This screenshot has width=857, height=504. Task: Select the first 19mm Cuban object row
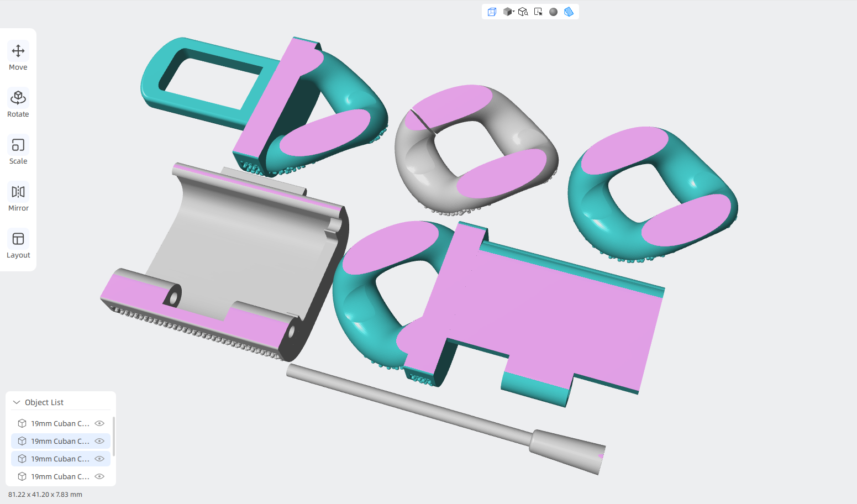[61, 423]
